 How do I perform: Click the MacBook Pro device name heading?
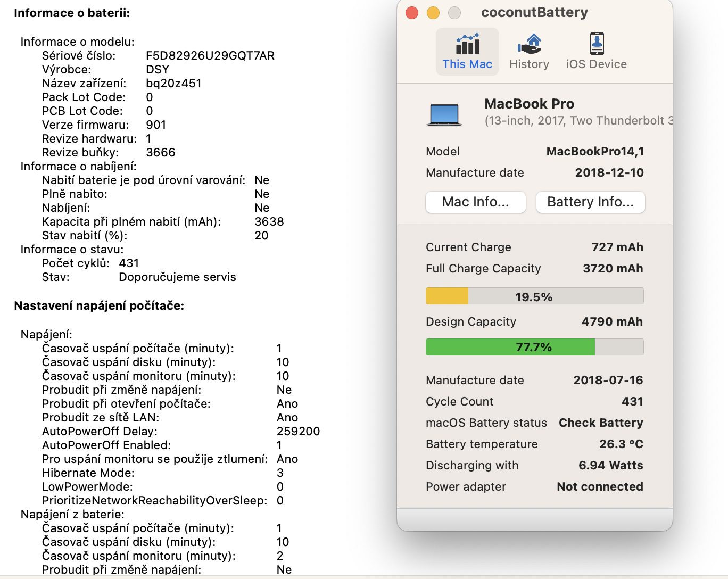point(530,104)
